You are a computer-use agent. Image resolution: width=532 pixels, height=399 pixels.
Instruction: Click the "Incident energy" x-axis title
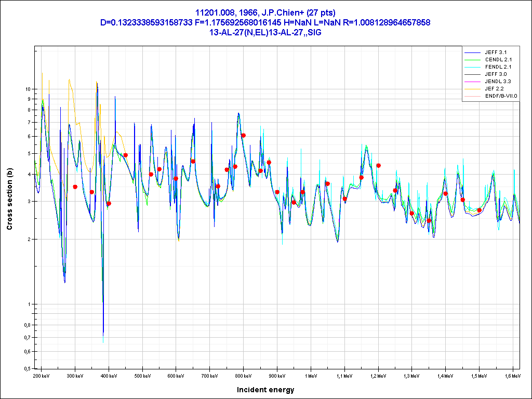point(265,390)
